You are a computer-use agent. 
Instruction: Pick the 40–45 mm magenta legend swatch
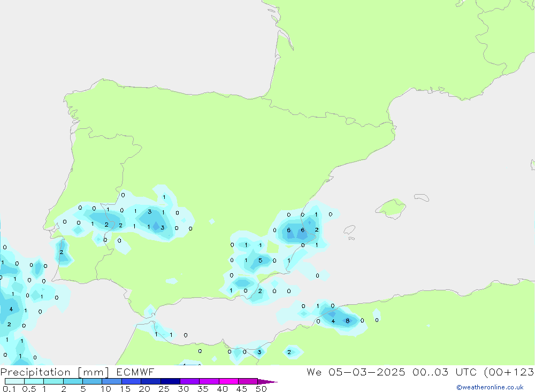coord(228,381)
